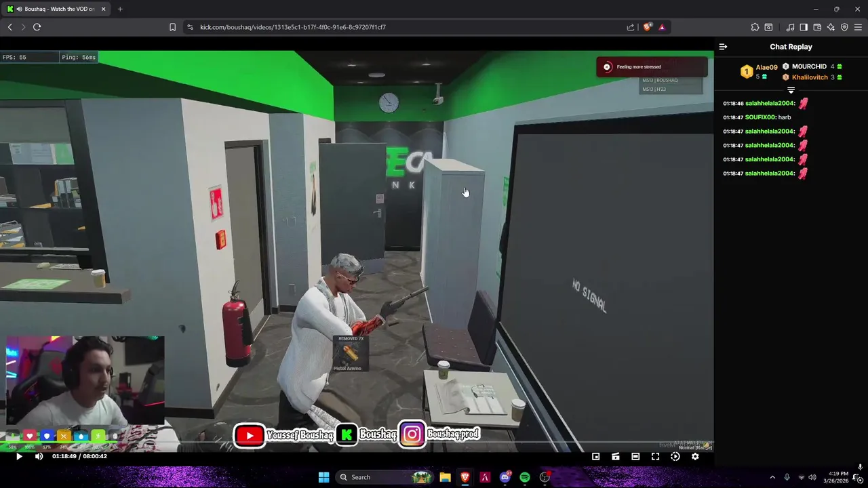The height and width of the screenshot is (488, 868).
Task: Open Spotify from taskbar
Action: pos(525,477)
